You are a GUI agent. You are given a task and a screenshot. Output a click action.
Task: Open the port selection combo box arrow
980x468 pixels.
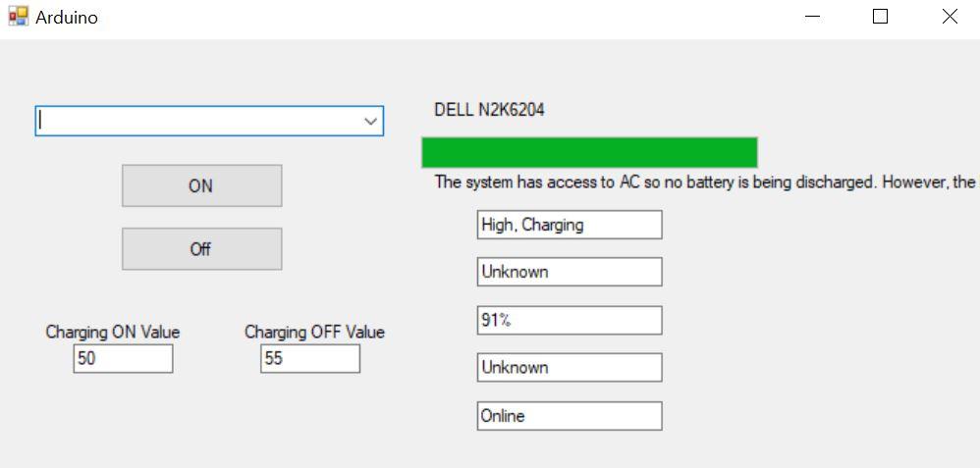370,122
